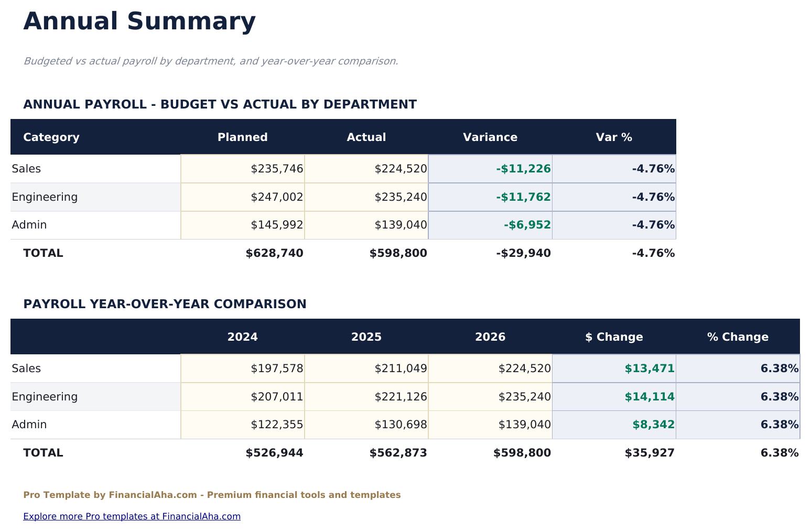Select the TOTAL row $598,800 in comparison table
Screen dimensions: 811x532
click(x=522, y=452)
